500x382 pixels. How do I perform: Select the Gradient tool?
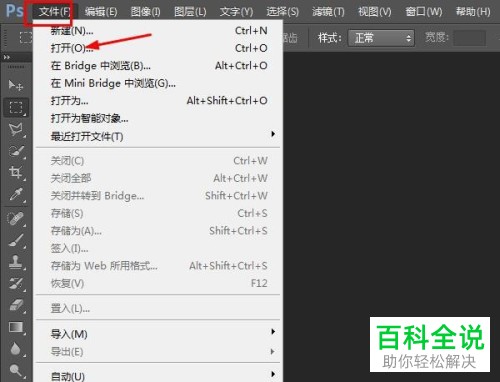tap(16, 327)
